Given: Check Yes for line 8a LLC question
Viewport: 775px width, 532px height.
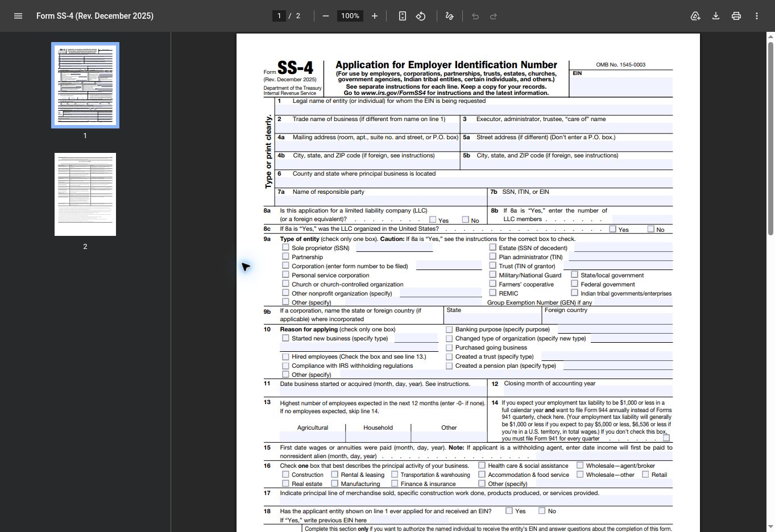Looking at the screenshot, I should pyautogui.click(x=433, y=219).
